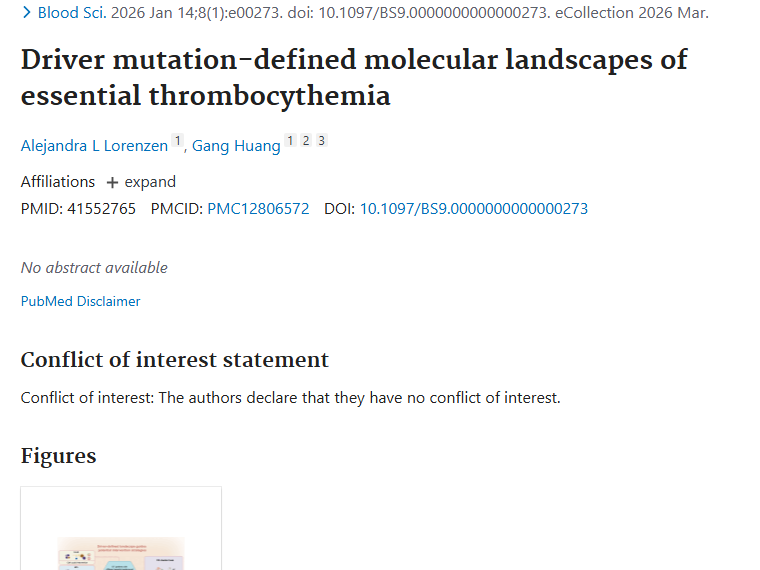This screenshot has width=760, height=570.
Task: Open the PMC12806572 full-text link
Action: [x=258, y=209]
